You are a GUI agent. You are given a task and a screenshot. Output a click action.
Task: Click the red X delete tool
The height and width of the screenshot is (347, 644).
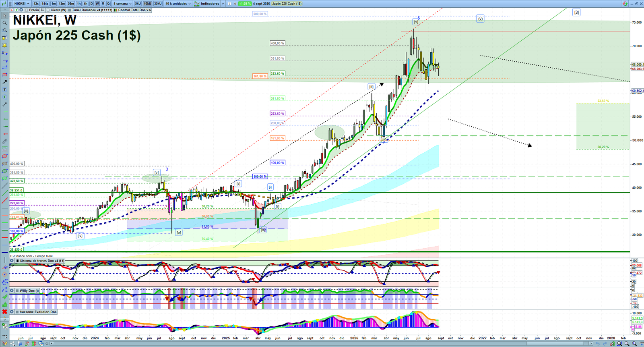coord(5,312)
